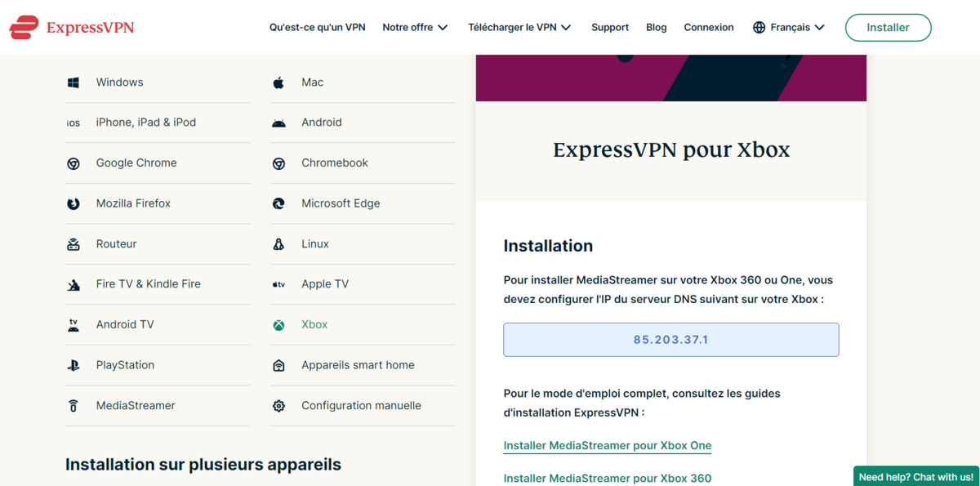
Task: Expand the Télécharger le VPN dropdown
Action: click(x=519, y=28)
